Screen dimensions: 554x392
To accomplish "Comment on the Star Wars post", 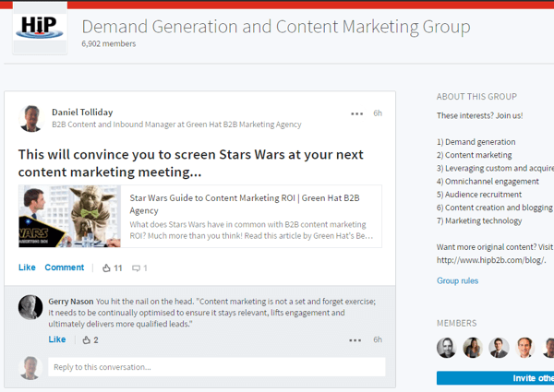I will 65,267.
